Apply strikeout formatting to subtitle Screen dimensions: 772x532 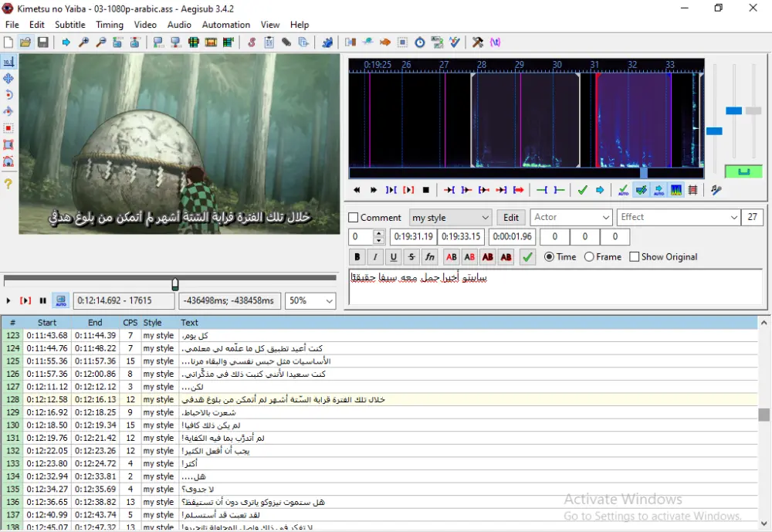411,256
